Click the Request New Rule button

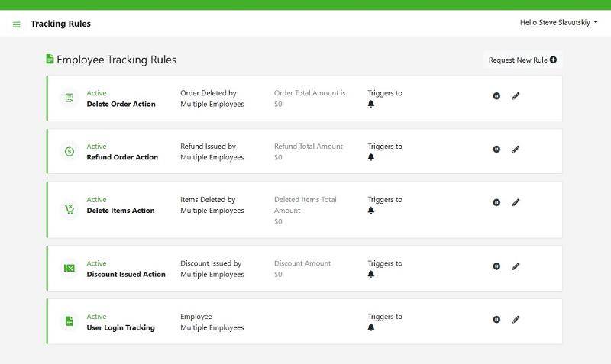point(522,60)
